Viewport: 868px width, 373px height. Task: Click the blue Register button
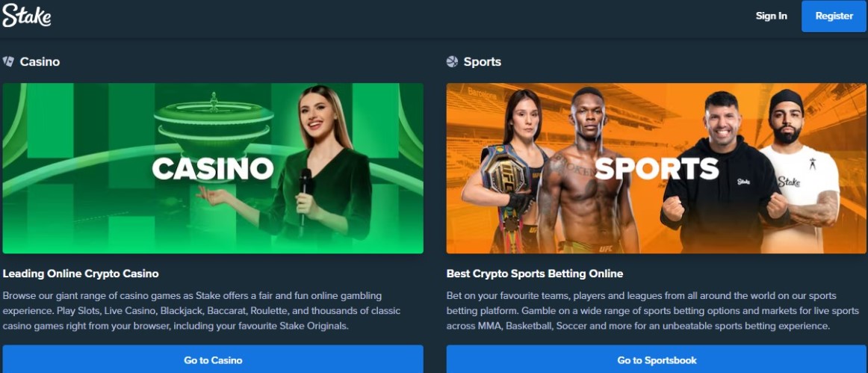point(834,16)
